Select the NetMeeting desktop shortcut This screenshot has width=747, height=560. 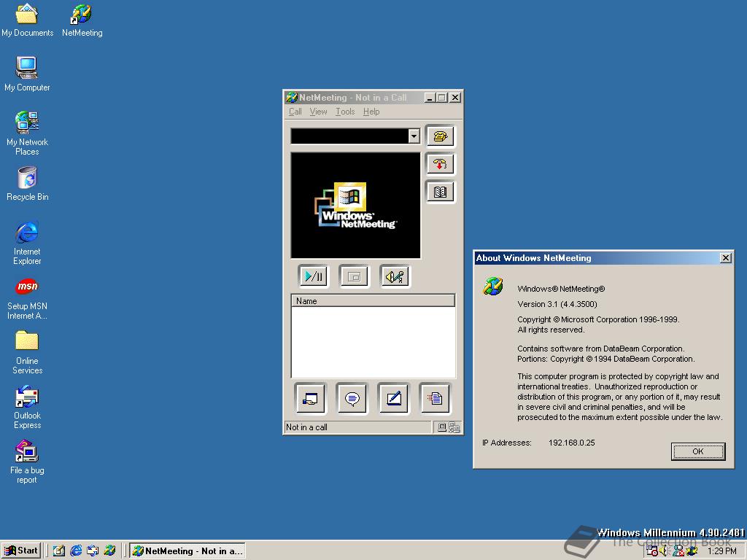[82, 20]
